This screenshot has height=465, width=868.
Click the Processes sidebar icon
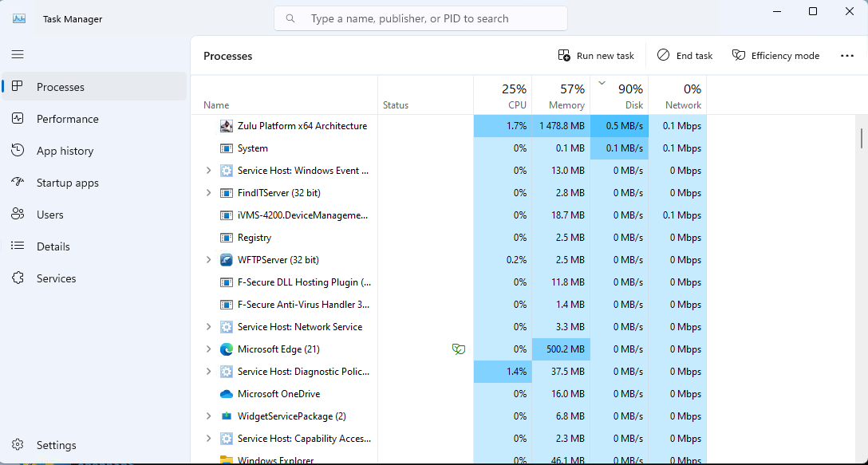[18, 87]
